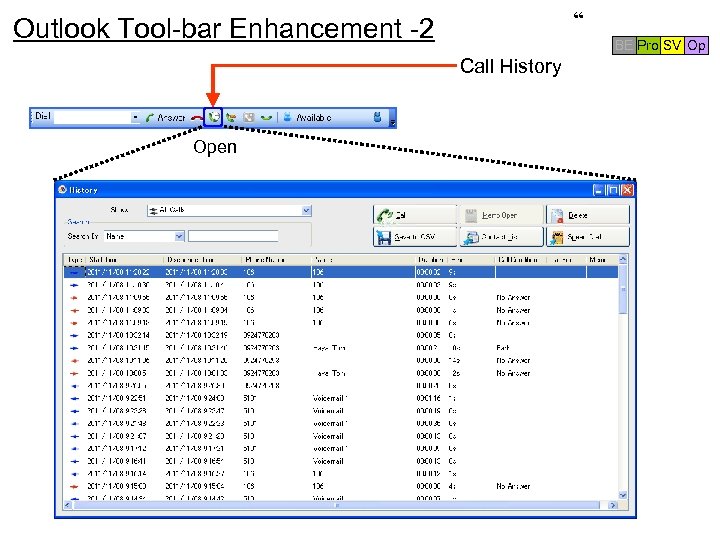Sort by the Type column header
The image size is (720, 540).
point(75,259)
